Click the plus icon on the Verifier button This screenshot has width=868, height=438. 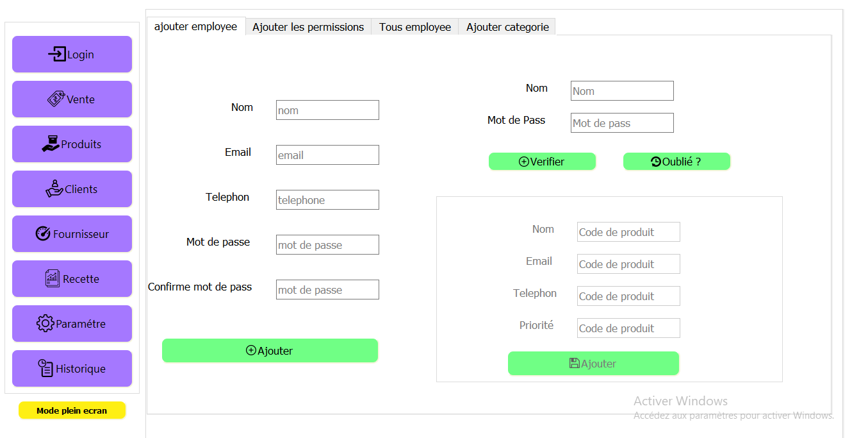(x=523, y=161)
